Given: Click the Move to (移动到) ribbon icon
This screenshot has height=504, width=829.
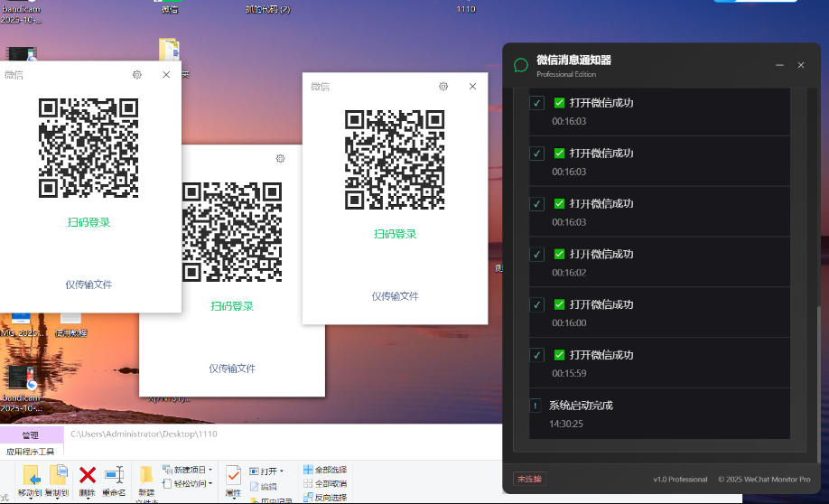Looking at the screenshot, I should tap(32, 476).
